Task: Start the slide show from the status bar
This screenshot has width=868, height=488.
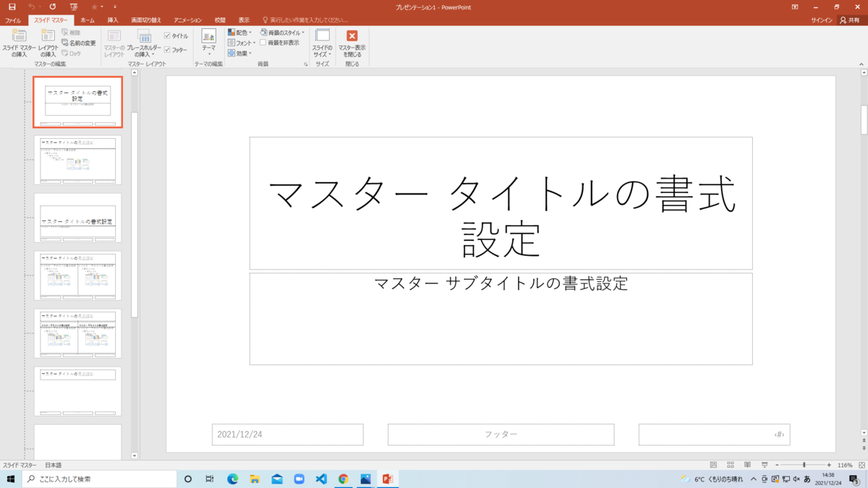Action: pyautogui.click(x=765, y=466)
